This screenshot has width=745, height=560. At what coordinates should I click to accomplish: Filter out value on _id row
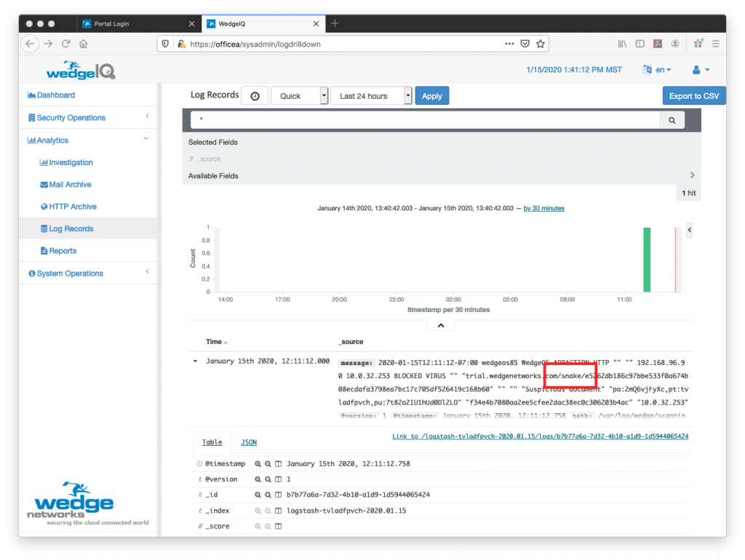268,495
